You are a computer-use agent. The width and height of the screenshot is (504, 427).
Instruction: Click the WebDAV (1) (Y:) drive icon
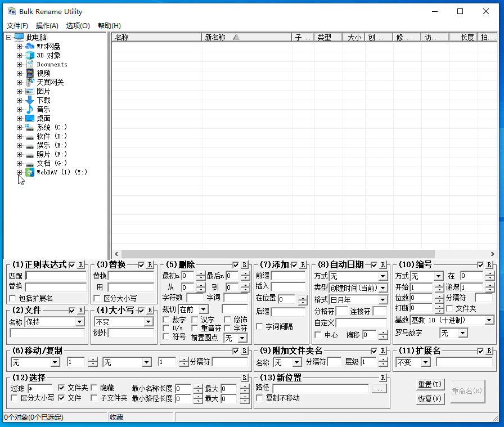coord(30,172)
